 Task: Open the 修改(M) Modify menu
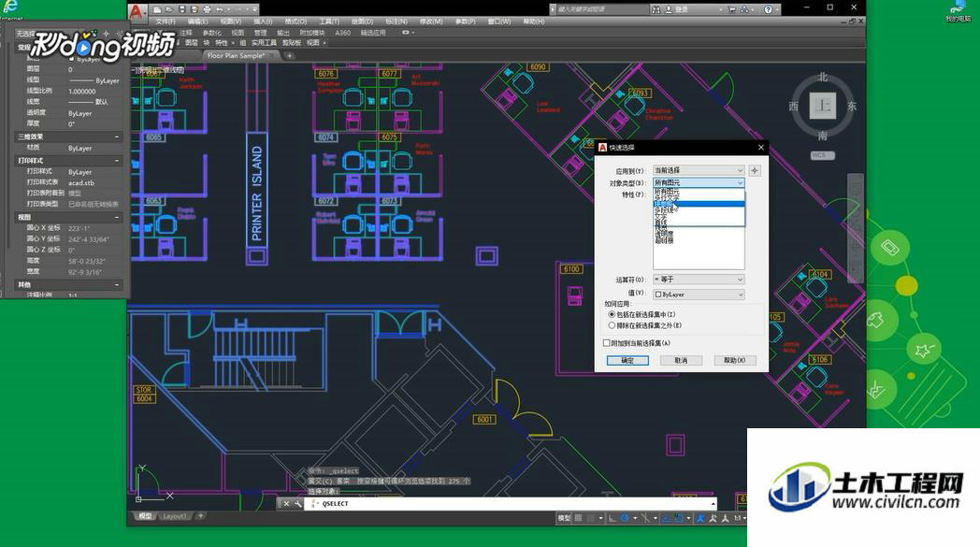[x=431, y=22]
